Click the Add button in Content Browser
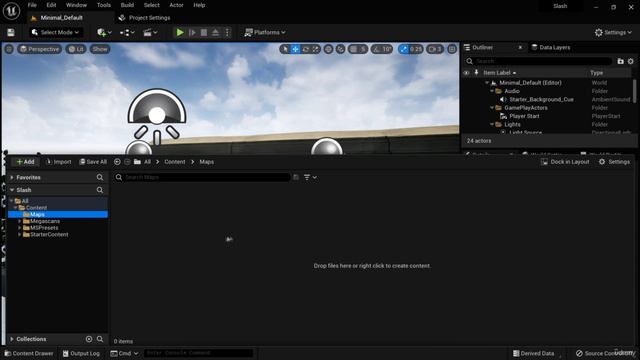 tap(25, 162)
